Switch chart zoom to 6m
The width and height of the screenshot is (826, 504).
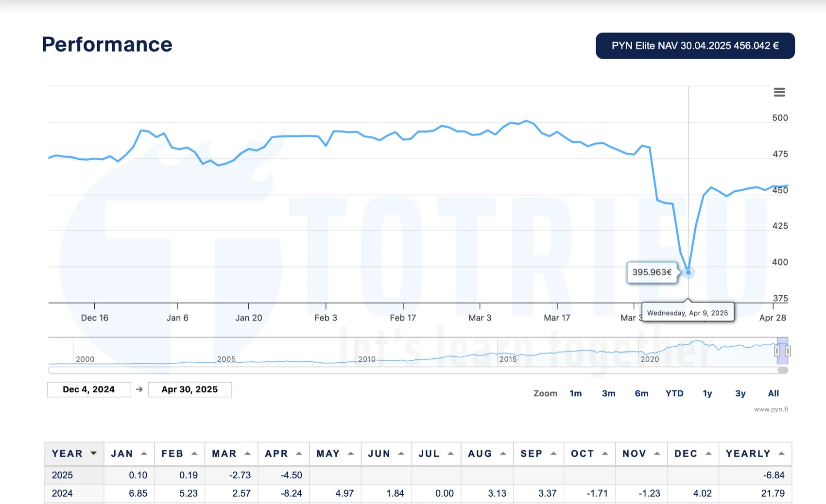click(641, 393)
